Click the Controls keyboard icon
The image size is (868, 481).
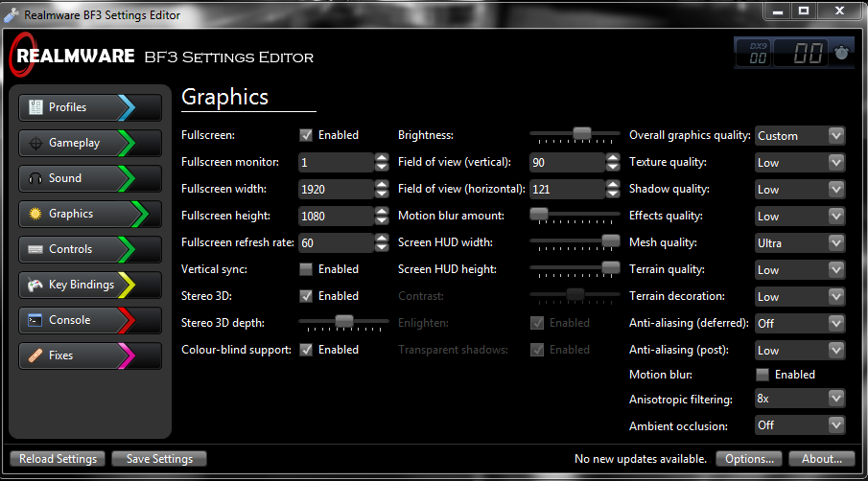click(35, 249)
